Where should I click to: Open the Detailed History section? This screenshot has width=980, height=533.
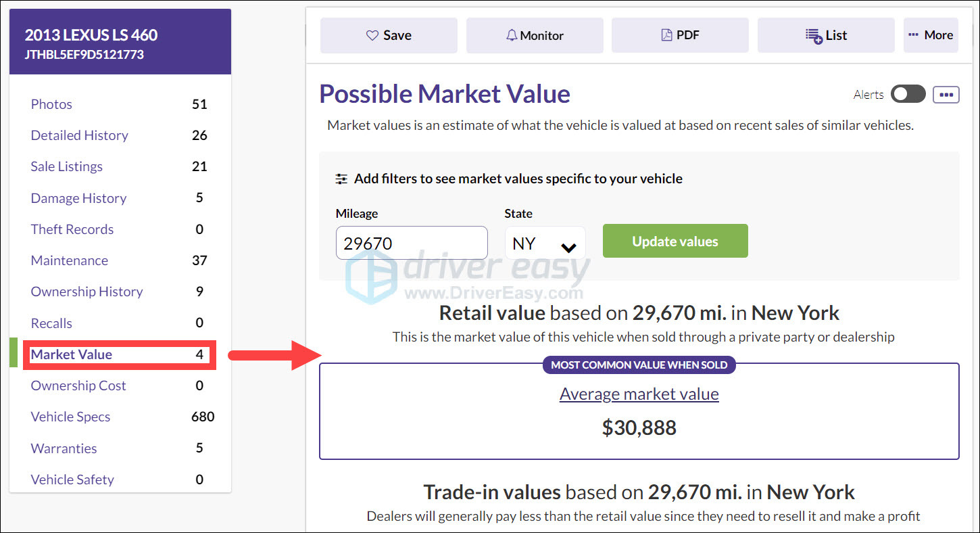79,135
